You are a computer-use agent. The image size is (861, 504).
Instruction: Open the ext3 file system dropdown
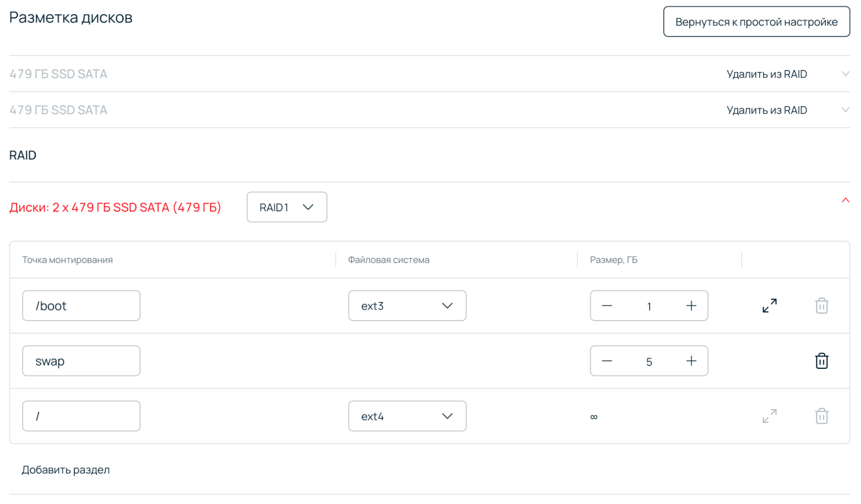click(x=407, y=306)
